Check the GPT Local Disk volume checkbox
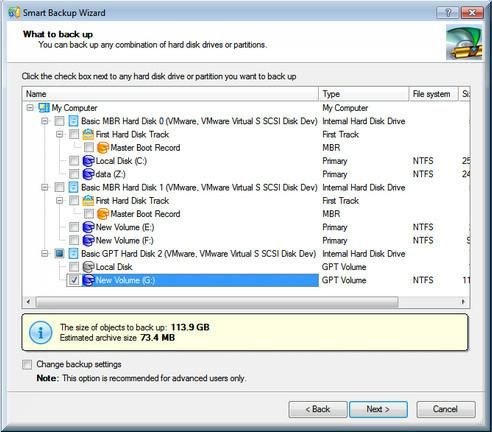 click(74, 267)
